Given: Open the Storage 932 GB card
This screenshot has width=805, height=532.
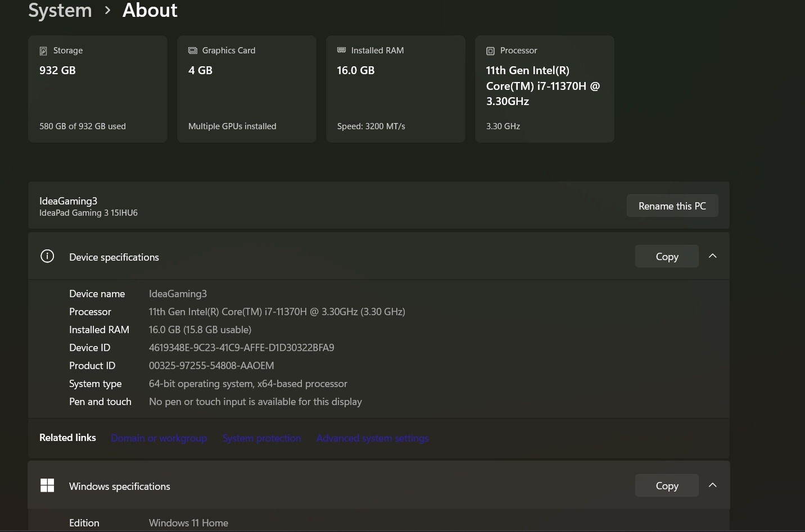Looking at the screenshot, I should tap(98, 89).
